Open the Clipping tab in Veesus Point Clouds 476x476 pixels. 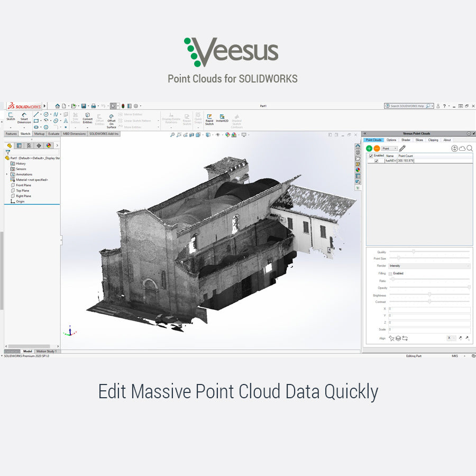pos(433,140)
